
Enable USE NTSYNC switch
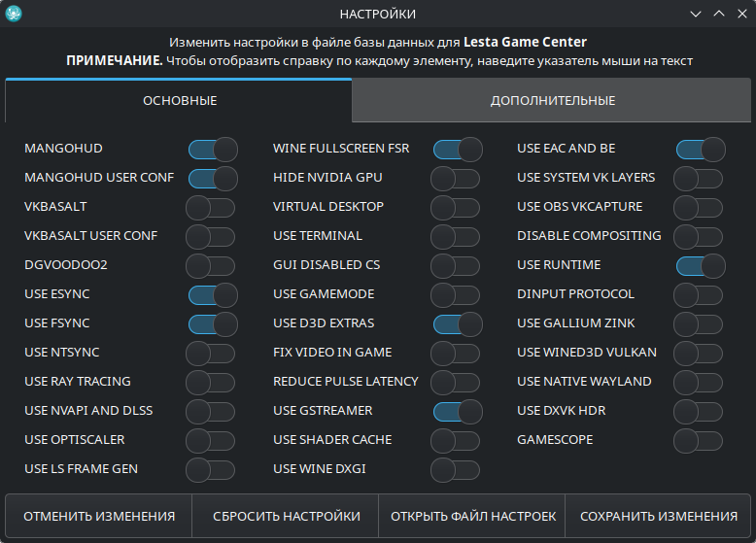(x=211, y=353)
